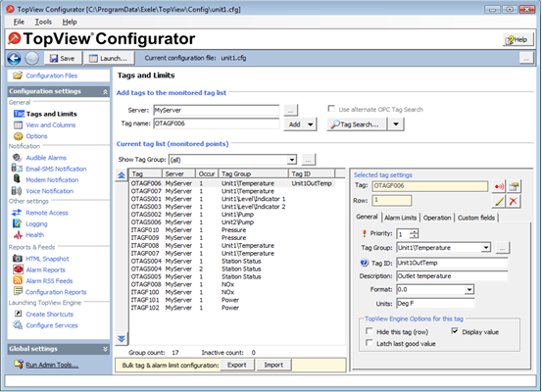Open Logging icon
Viewport: 542px width, 392px height.
coord(17,223)
